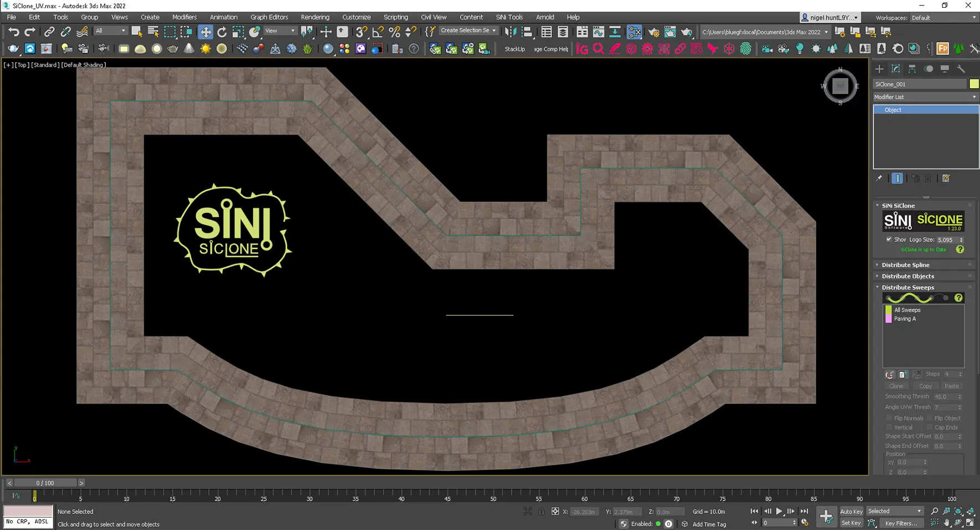Click the Rectangular Selection Region icon
Viewport: 980px width, 530px height.
(x=170, y=32)
